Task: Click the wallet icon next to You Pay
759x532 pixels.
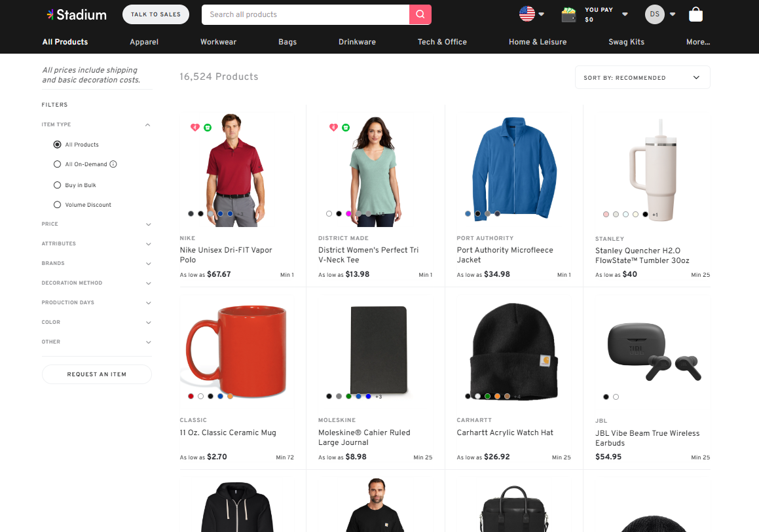Action: [569, 15]
